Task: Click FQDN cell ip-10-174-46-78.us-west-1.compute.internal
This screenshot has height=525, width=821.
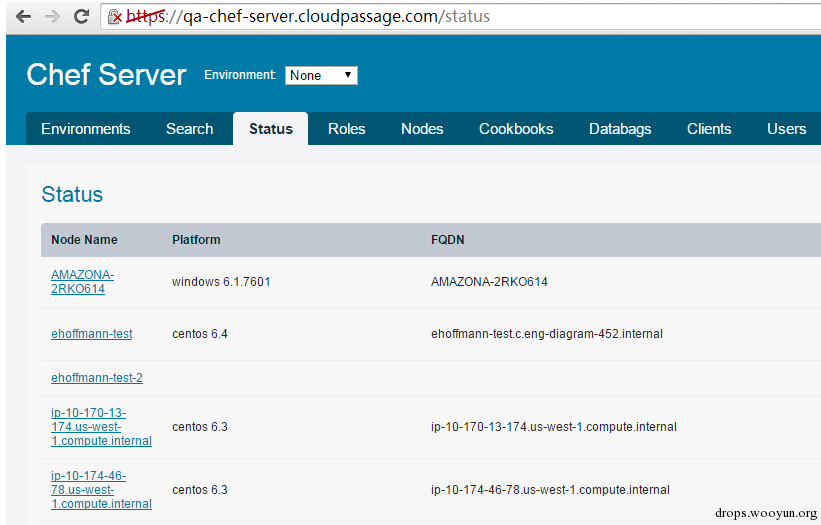Action: [550, 490]
